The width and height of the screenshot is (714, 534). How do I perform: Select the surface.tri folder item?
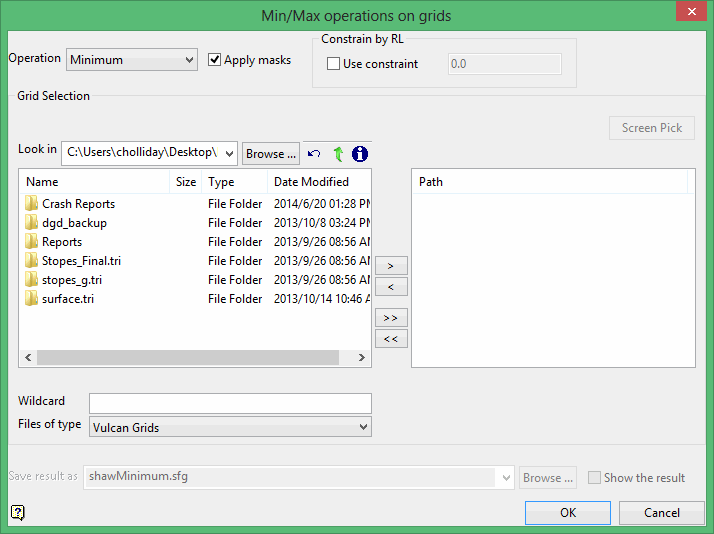pyautogui.click(x=68, y=299)
